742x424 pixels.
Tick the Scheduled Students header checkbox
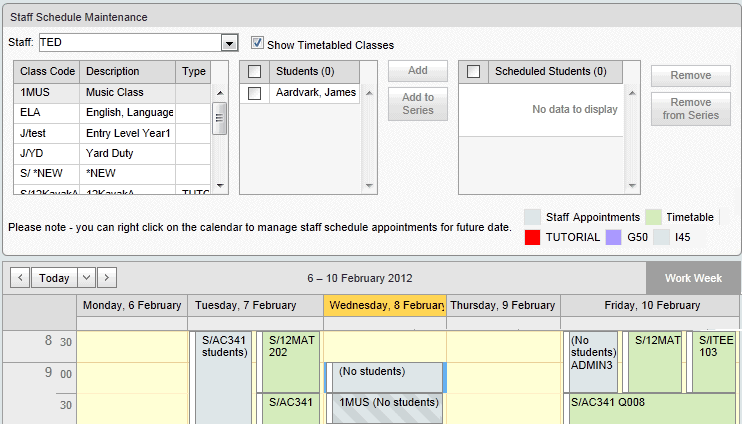tap(473, 72)
